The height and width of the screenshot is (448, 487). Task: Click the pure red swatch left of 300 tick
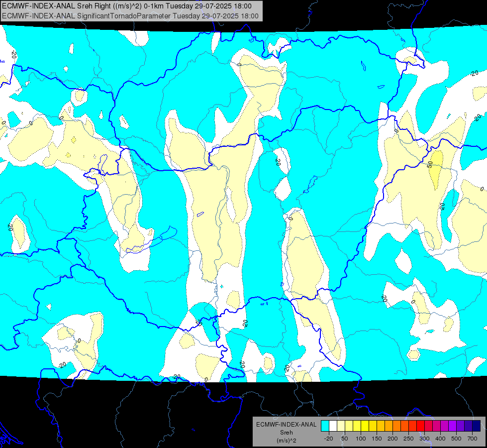[x=420, y=426]
